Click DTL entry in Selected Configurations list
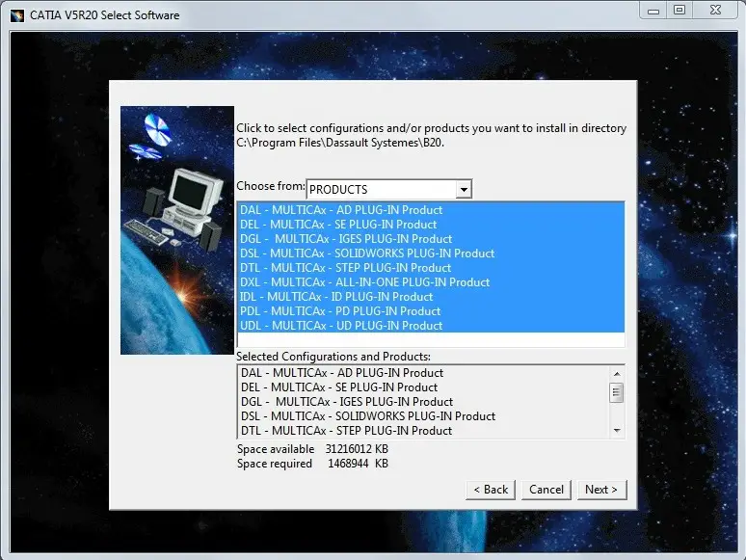Screen dimensions: 746x560 coord(423,431)
